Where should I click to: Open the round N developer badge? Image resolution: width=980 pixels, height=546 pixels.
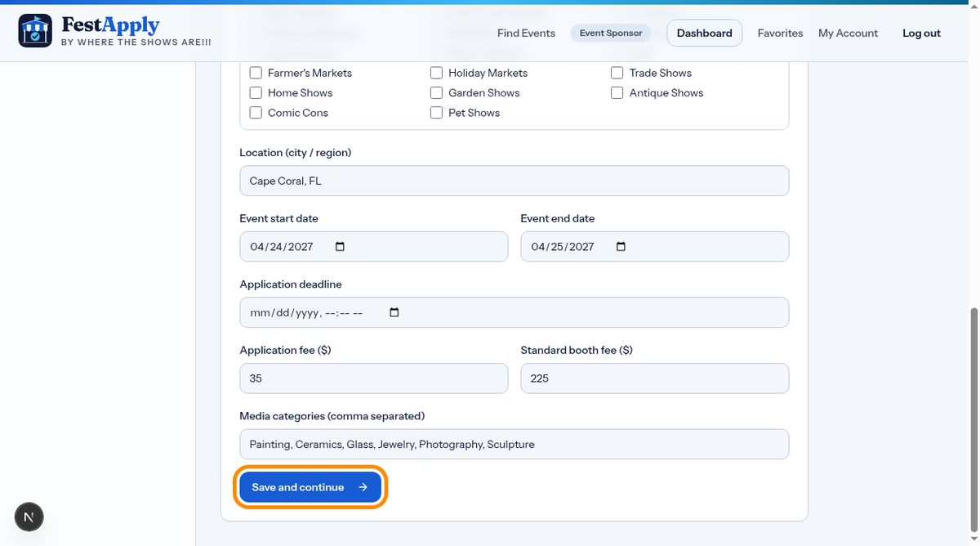point(29,517)
